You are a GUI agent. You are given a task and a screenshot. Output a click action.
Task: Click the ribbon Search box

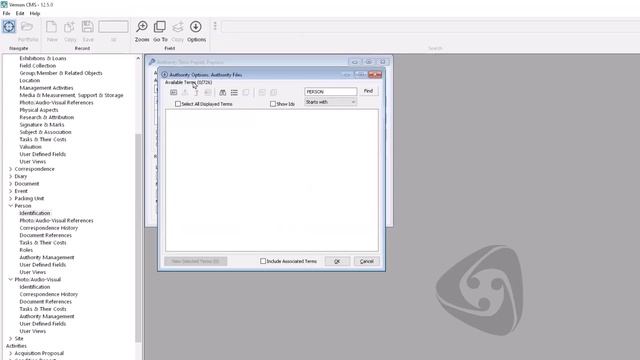tap(431, 27)
